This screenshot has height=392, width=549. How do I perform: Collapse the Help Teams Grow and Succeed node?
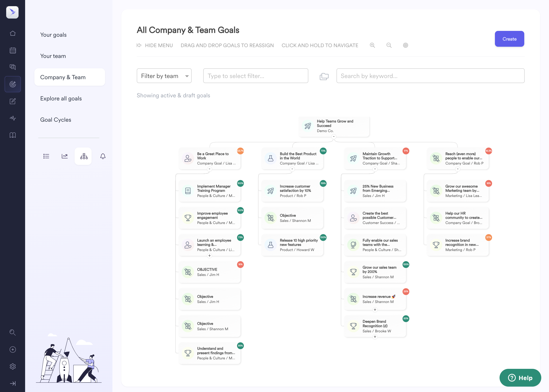334,137
